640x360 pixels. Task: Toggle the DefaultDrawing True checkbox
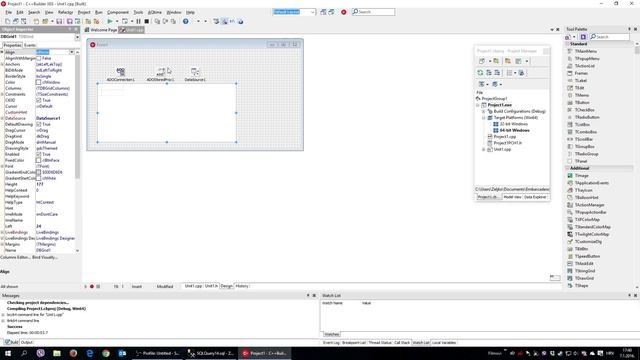[39, 124]
